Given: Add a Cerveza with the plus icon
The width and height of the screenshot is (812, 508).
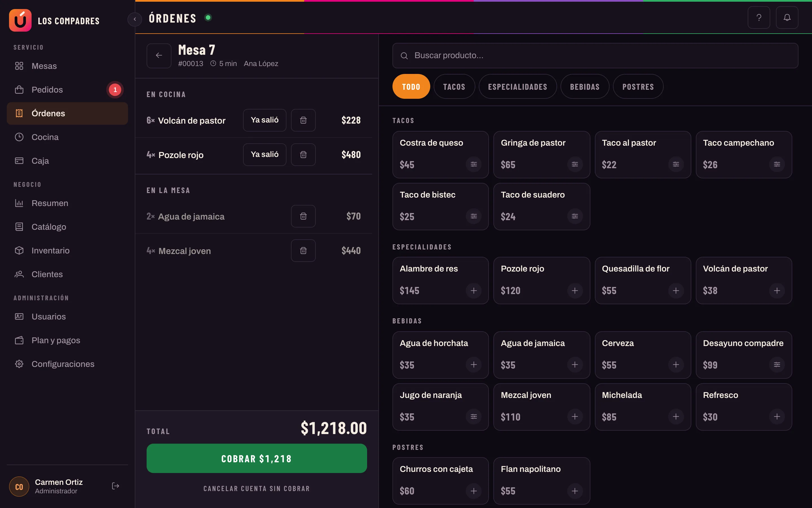Looking at the screenshot, I should tap(676, 365).
